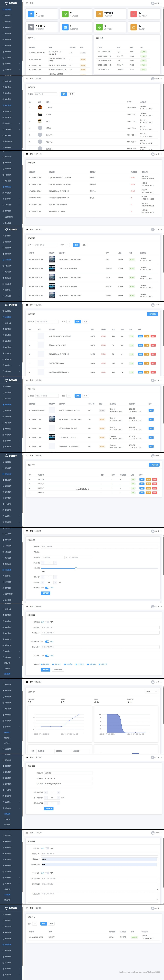Uncheck the 订单状态 notification type checkbox

pyautogui.click(x=77, y=664)
